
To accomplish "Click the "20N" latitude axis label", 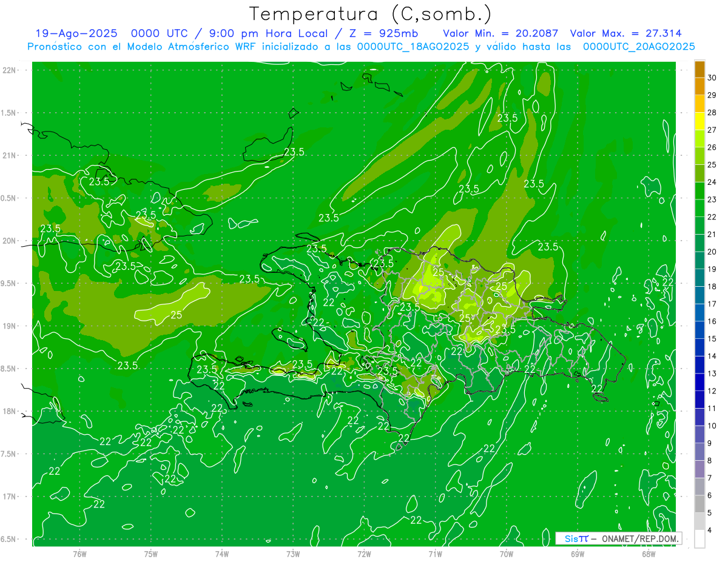I will pyautogui.click(x=10, y=241).
